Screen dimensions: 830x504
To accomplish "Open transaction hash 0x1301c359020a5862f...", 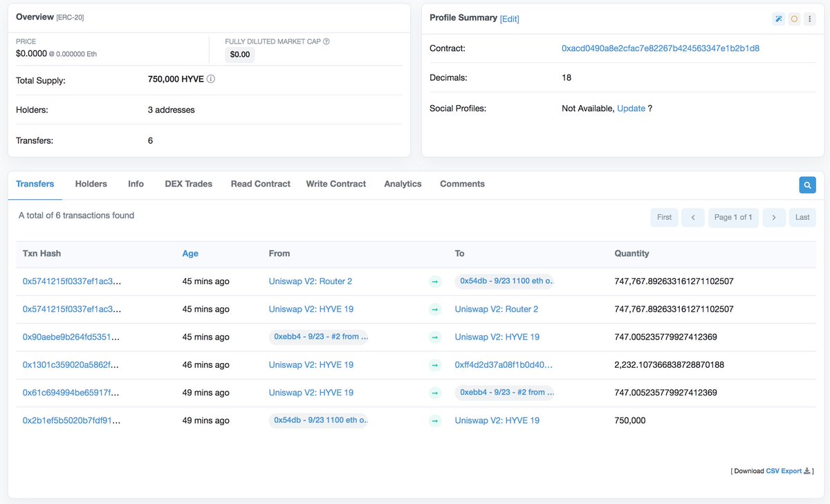I will point(72,364).
